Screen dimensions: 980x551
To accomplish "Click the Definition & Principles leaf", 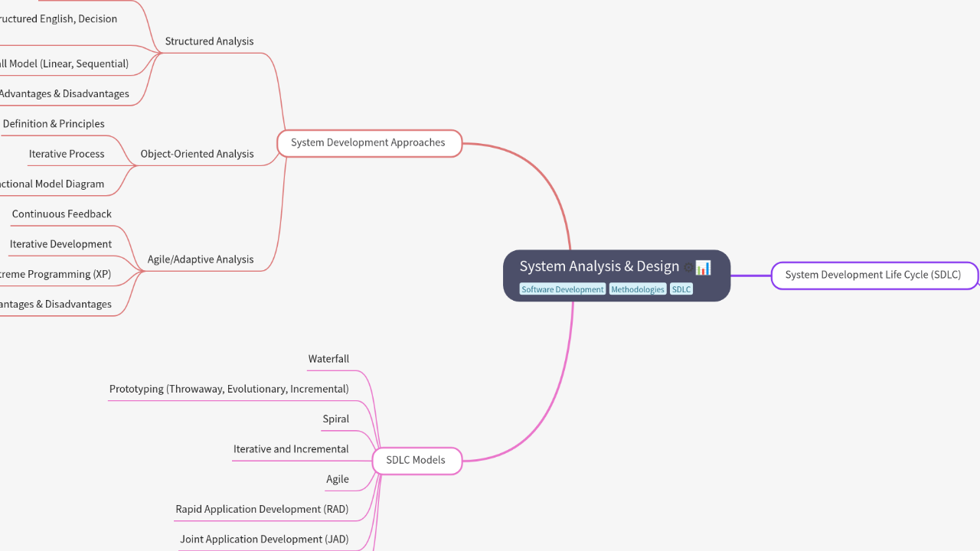I will pos(54,124).
